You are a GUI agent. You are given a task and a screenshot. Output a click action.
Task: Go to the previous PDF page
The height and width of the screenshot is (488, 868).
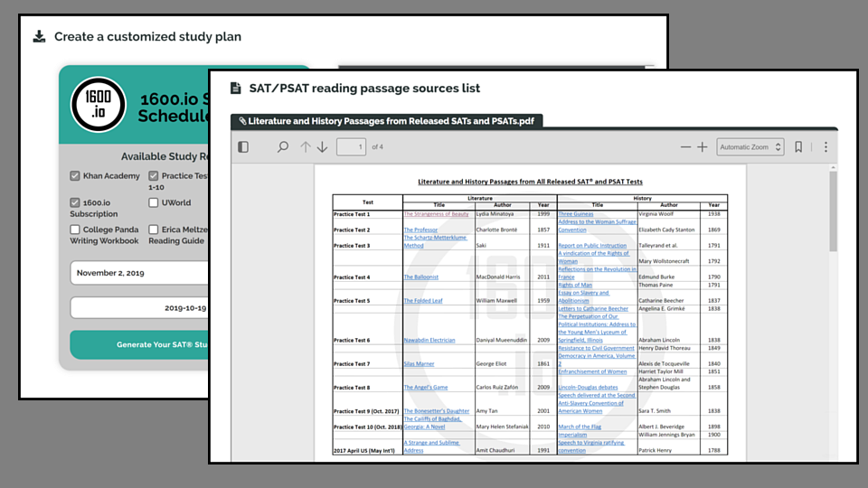(305, 147)
